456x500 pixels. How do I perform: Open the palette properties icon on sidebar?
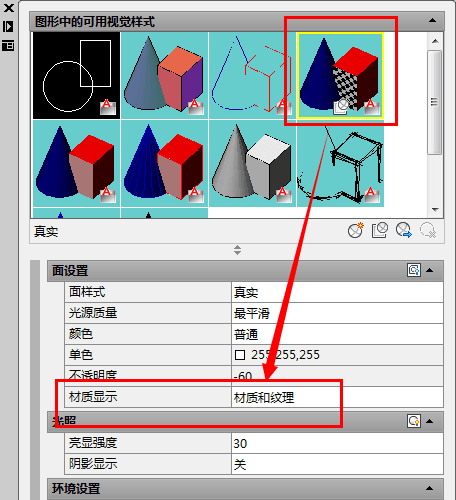(x=8, y=45)
